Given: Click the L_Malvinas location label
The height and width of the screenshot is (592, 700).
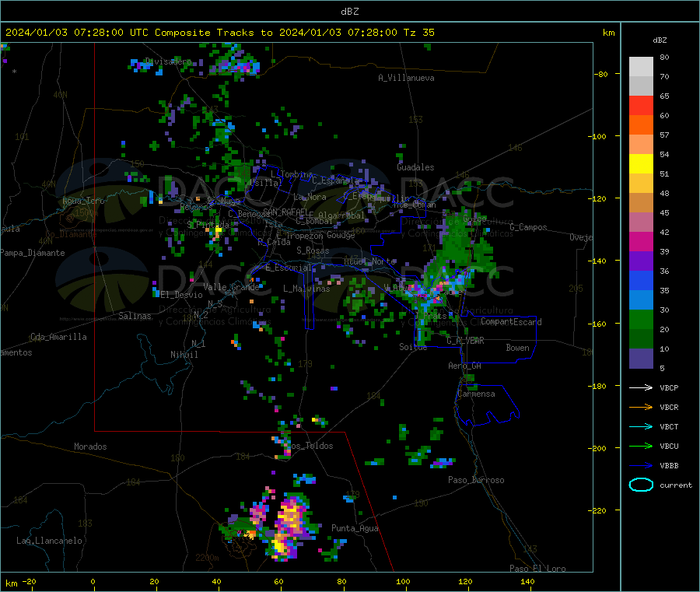Looking at the screenshot, I should (x=306, y=289).
